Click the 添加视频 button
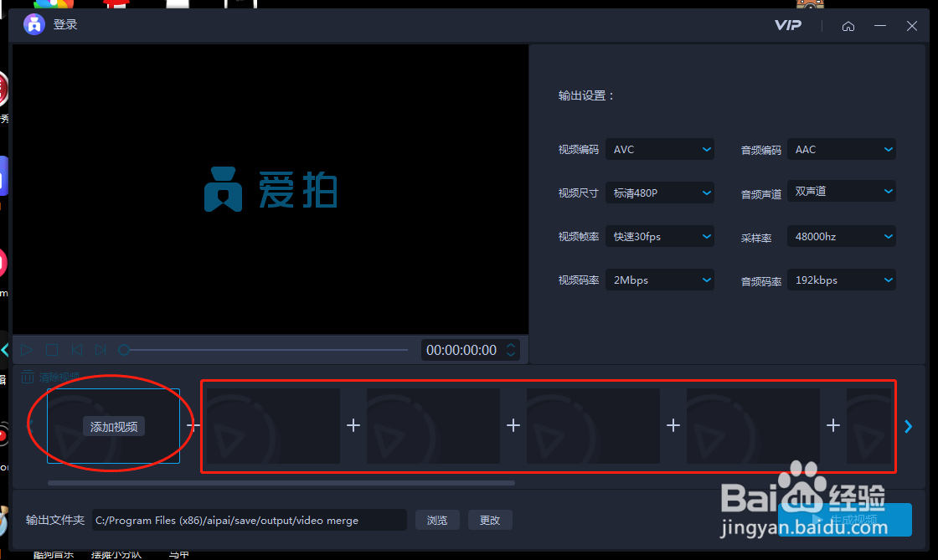The height and width of the screenshot is (560, 938). tap(114, 427)
